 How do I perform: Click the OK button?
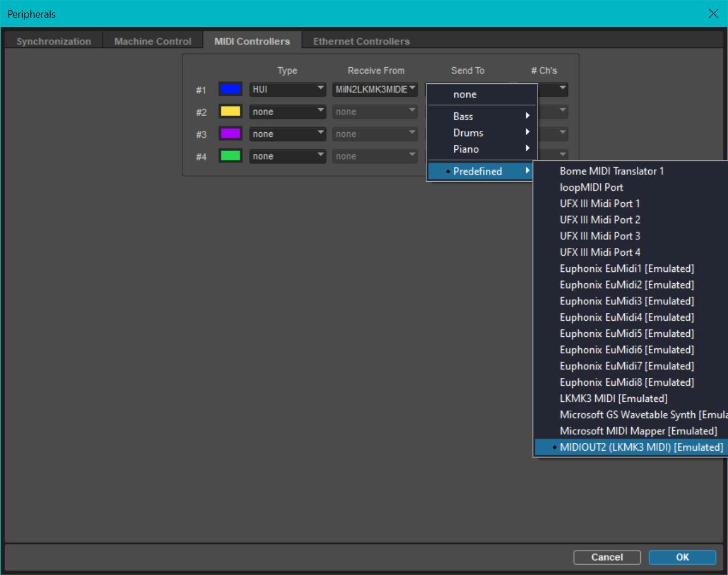tap(682, 557)
